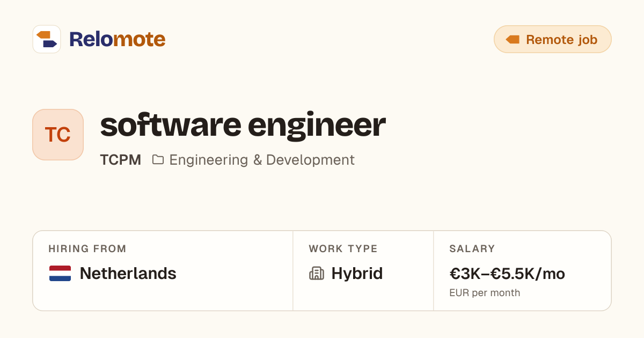Select the €3K–€5.5K/mo salary value
Image resolution: width=644 pixels, height=338 pixels.
(x=507, y=274)
